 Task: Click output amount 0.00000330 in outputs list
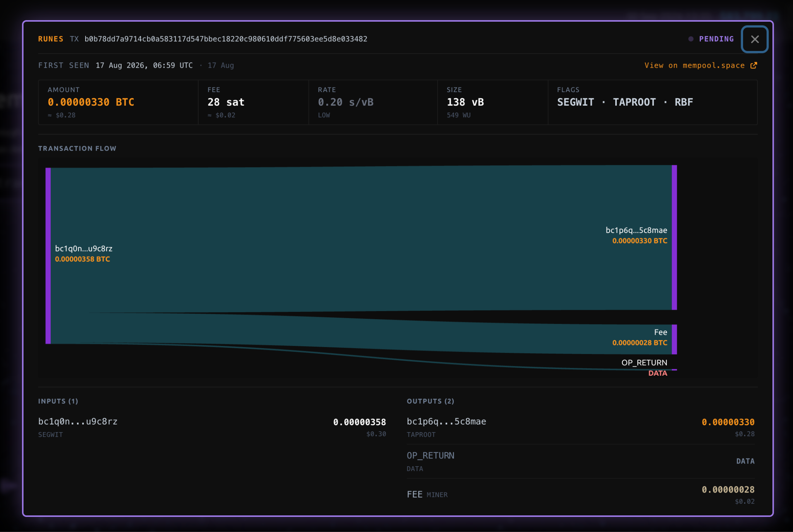coord(728,422)
